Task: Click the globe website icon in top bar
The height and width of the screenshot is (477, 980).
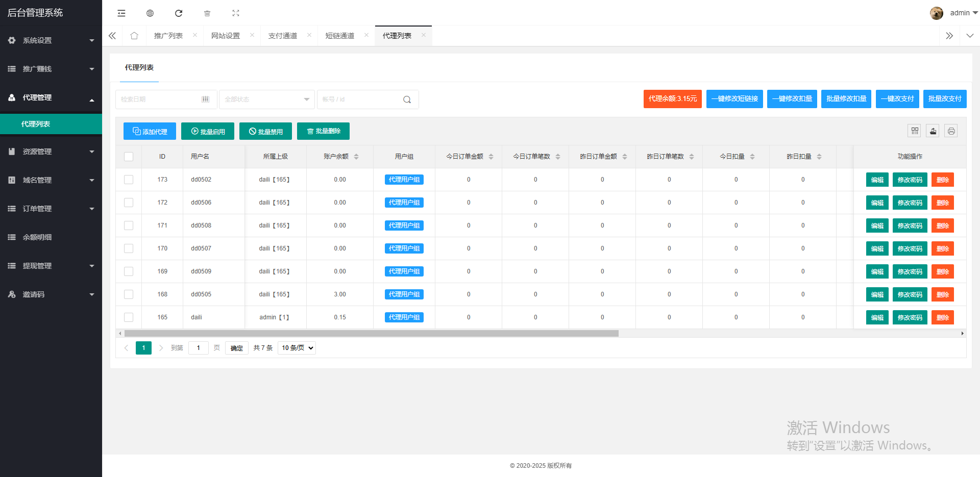Action: point(150,13)
